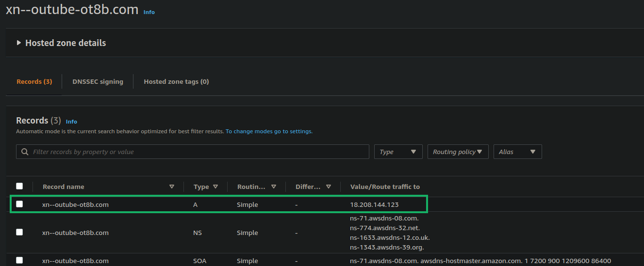Select all records with header checkbox
The height and width of the screenshot is (266, 644).
coord(19,186)
